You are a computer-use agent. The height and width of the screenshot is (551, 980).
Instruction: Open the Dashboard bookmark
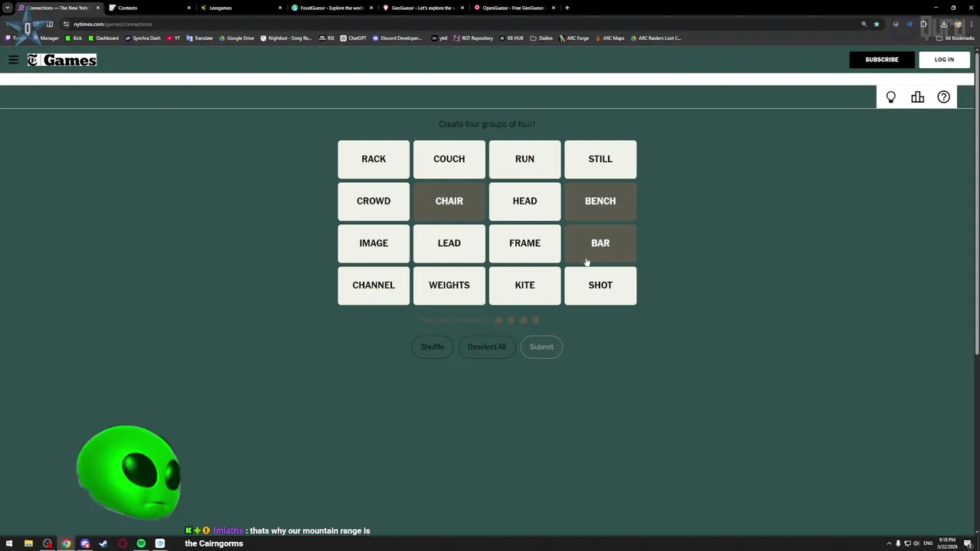pyautogui.click(x=103, y=38)
